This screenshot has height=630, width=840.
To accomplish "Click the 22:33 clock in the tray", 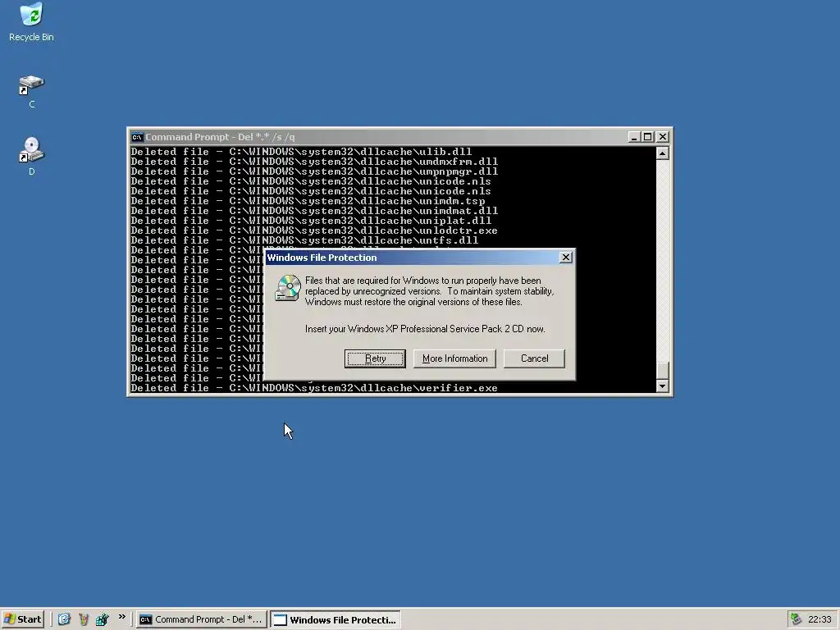I will click(819, 619).
